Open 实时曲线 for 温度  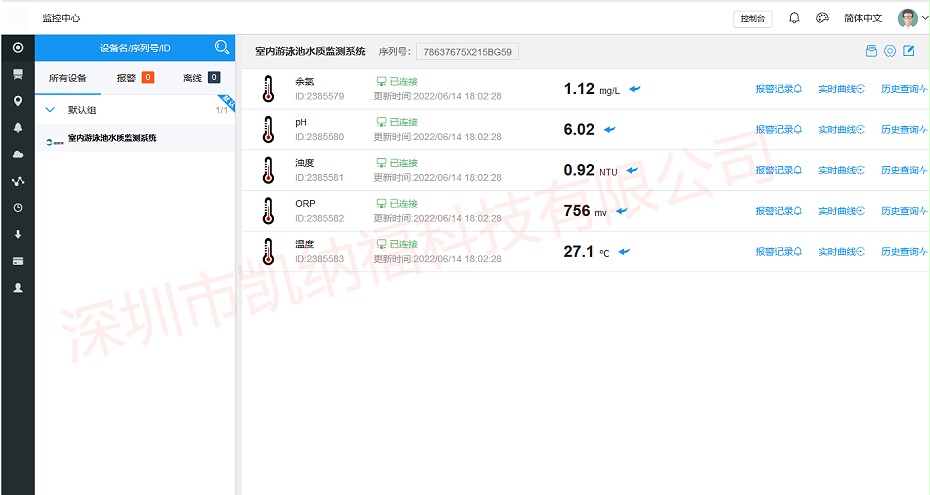click(x=841, y=251)
